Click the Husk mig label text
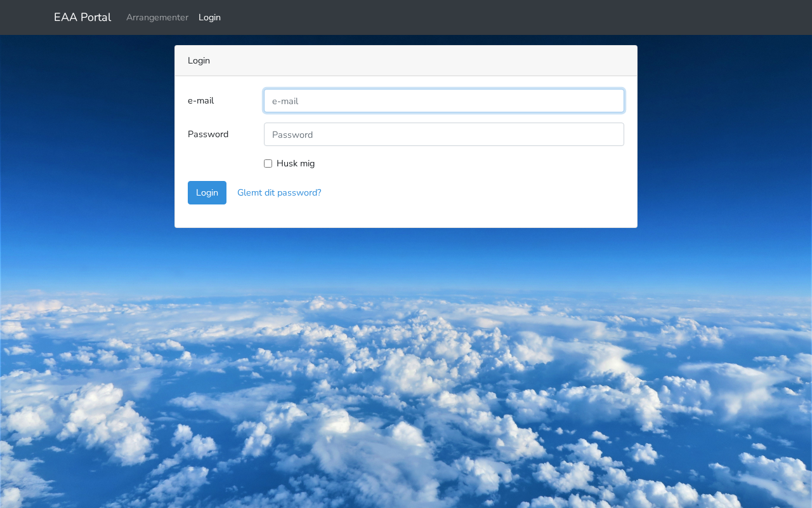 [296, 164]
